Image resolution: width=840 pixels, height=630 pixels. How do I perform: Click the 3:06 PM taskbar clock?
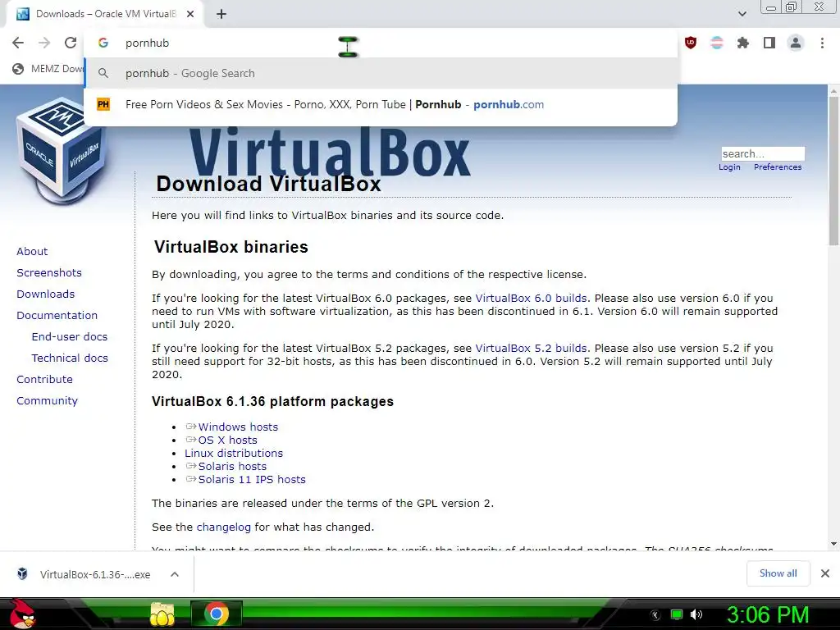point(767,614)
